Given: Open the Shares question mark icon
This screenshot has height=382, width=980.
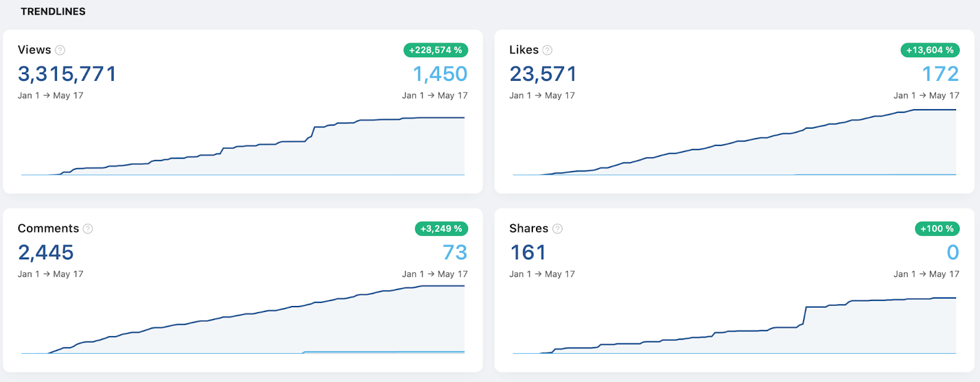Looking at the screenshot, I should point(557,229).
